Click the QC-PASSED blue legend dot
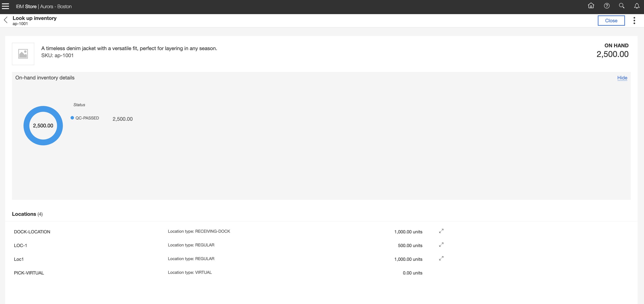This screenshot has height=304, width=644. 72,118
